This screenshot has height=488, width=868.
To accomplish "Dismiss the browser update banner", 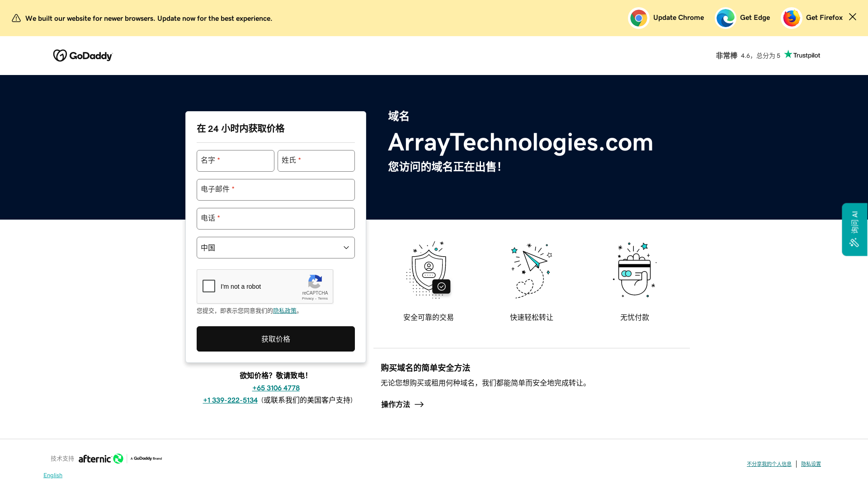I will point(852,17).
